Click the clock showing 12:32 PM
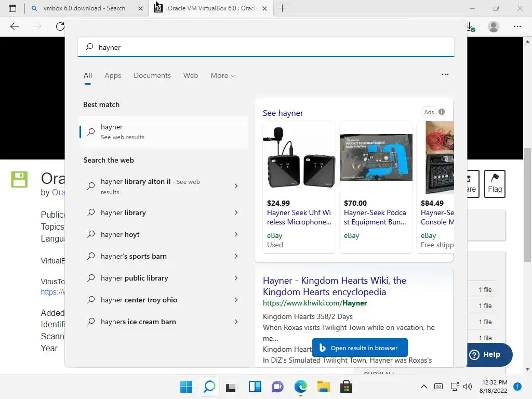Viewport: 532px width, 399px height. pos(495,382)
